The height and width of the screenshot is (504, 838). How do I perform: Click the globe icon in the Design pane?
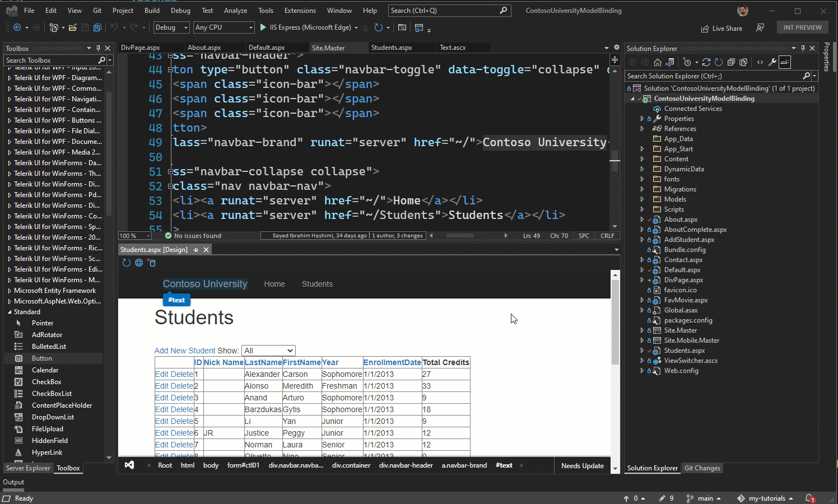(139, 263)
